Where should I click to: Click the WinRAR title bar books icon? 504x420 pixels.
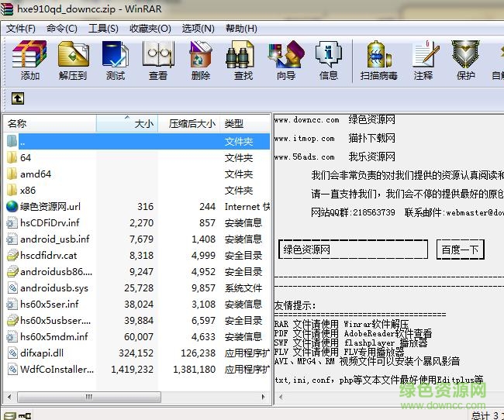[x=7, y=9]
